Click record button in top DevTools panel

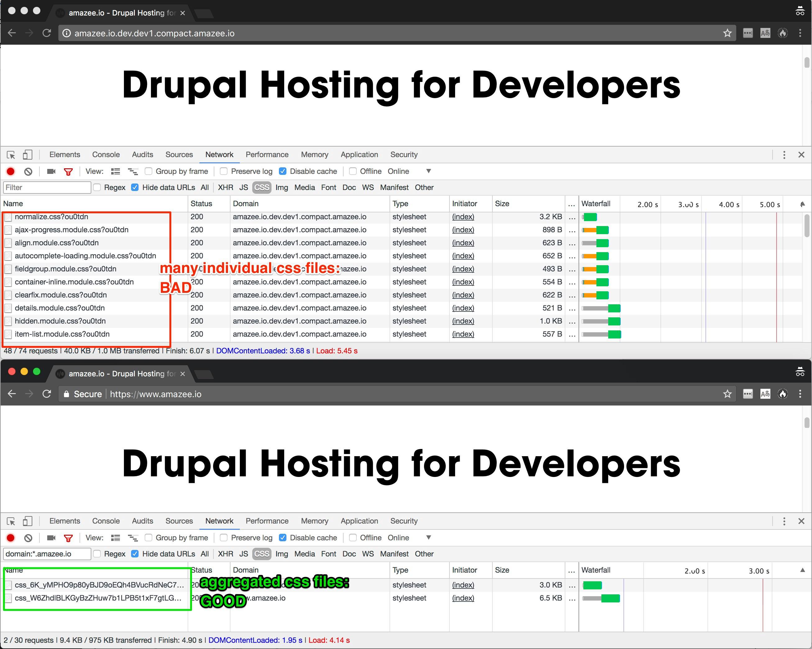tap(11, 172)
